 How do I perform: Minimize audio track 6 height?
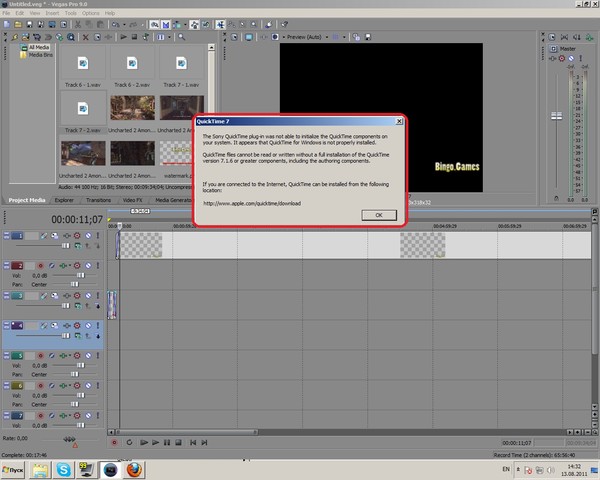click(x=7, y=385)
